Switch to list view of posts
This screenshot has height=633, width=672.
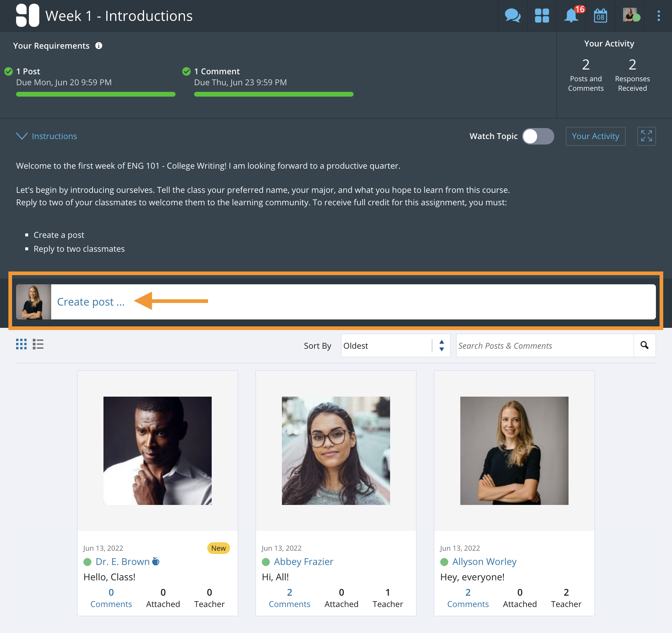(x=38, y=344)
